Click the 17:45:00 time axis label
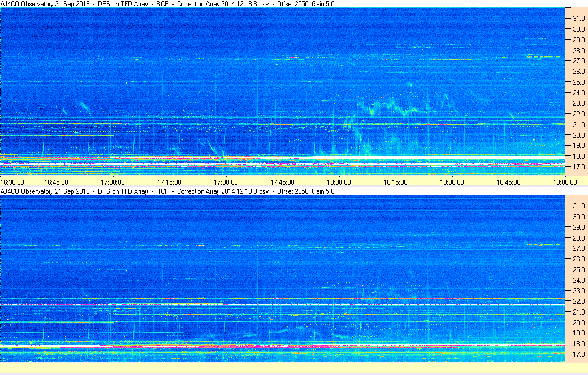 [x=282, y=182]
